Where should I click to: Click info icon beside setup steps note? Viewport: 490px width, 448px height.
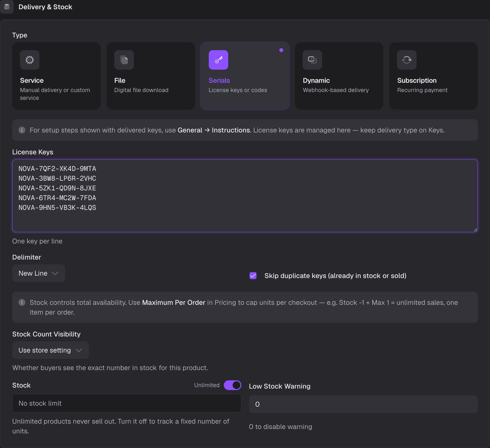click(x=22, y=130)
